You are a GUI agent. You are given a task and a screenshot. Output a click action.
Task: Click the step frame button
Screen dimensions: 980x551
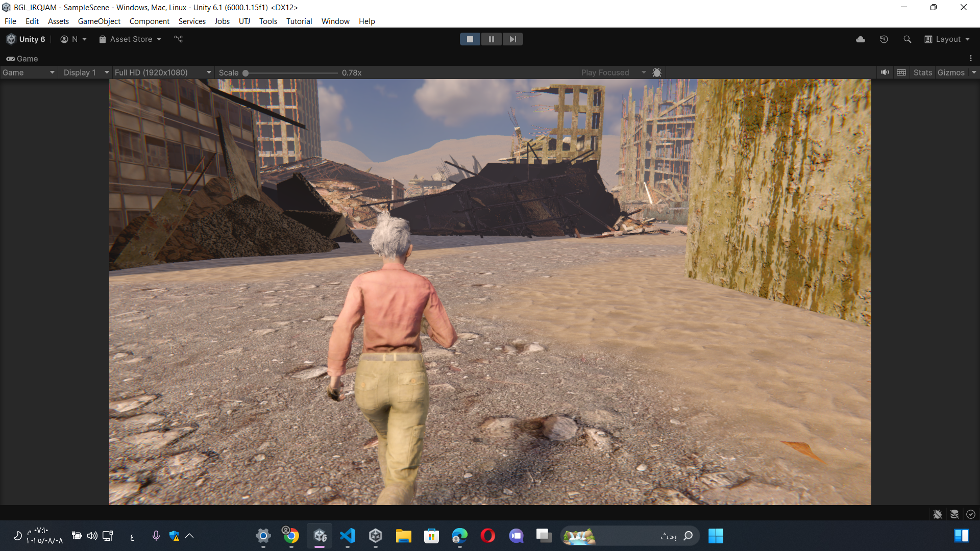tap(512, 39)
